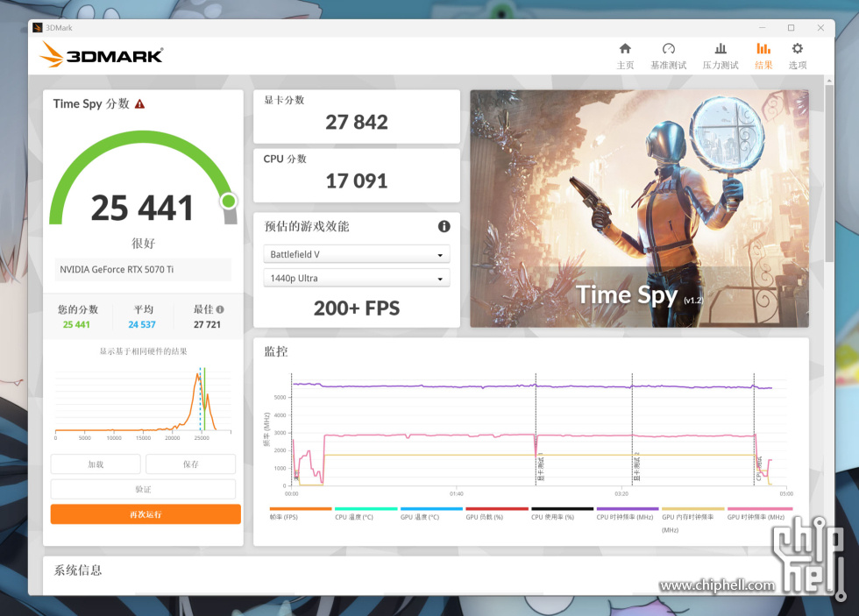The image size is (859, 616).
Task: Toggle the 帧率 (FPS) legend series
Action: coord(300,513)
